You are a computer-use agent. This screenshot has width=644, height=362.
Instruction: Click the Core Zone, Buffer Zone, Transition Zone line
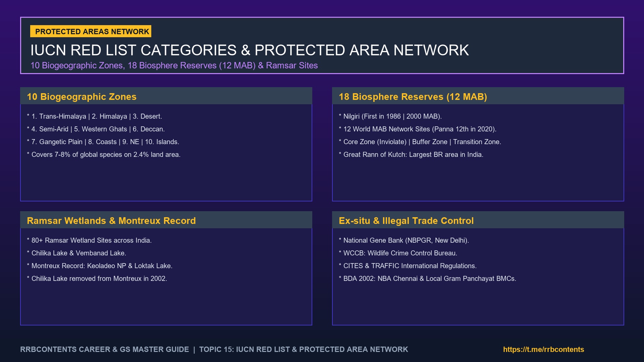tap(420, 142)
